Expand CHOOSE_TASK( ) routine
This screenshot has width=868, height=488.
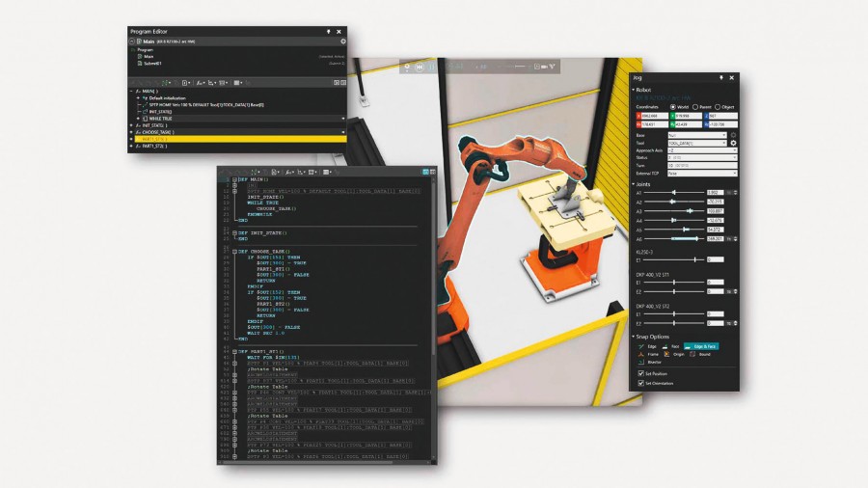coord(131,132)
